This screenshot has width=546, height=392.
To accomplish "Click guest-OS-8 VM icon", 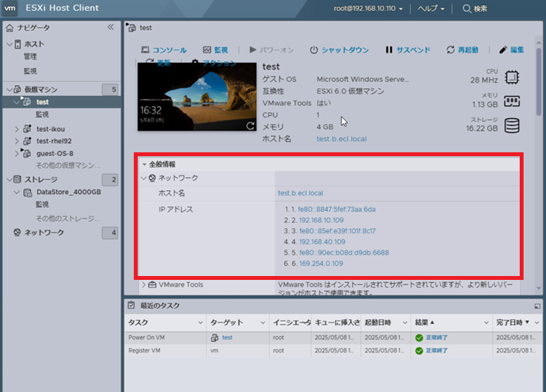I will pyautogui.click(x=26, y=153).
